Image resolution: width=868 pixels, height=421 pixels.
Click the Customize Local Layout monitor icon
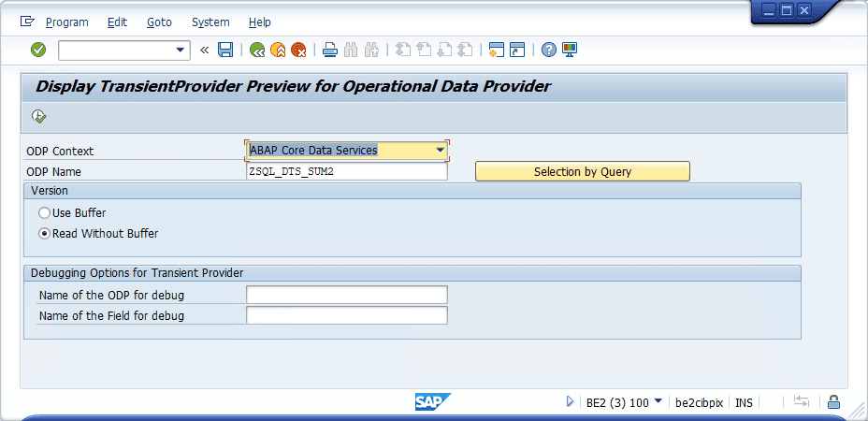click(570, 50)
